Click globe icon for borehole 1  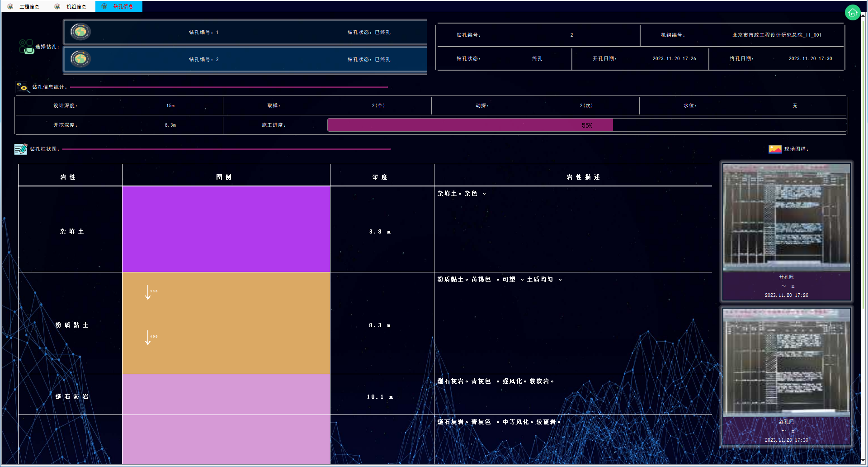coord(80,32)
